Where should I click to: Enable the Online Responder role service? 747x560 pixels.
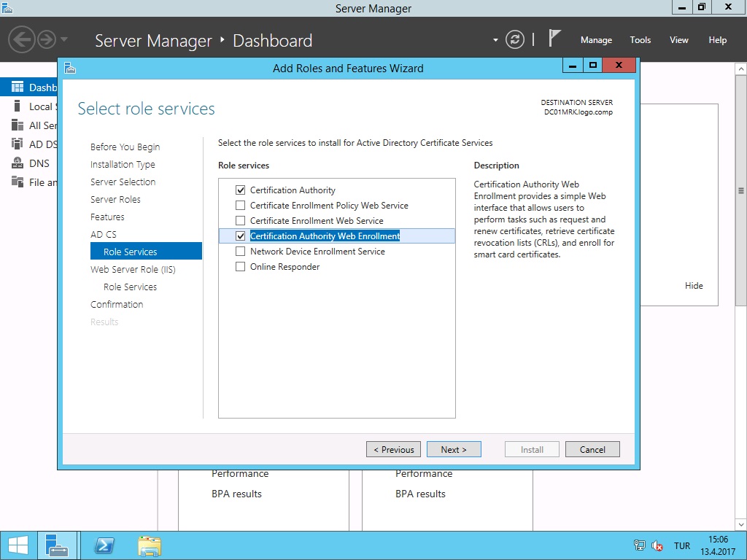(x=241, y=266)
